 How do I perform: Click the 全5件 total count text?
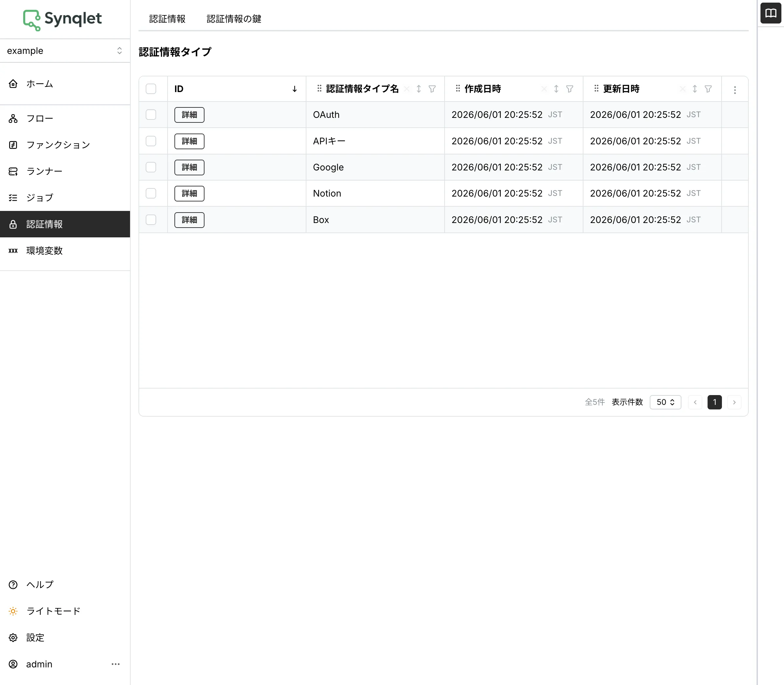coord(595,402)
